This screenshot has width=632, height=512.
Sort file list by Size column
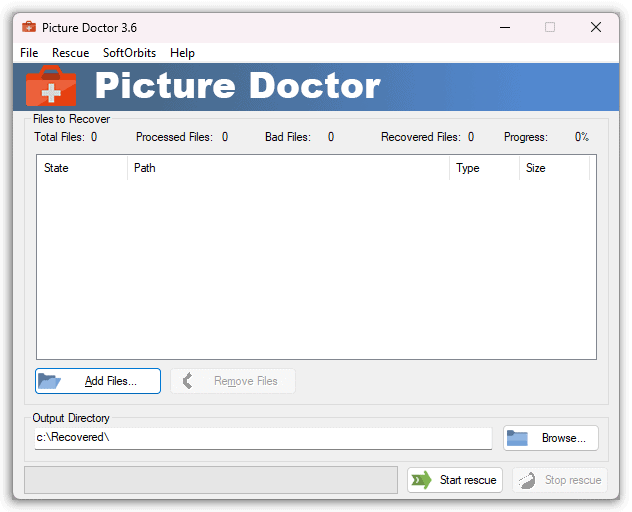(555, 168)
